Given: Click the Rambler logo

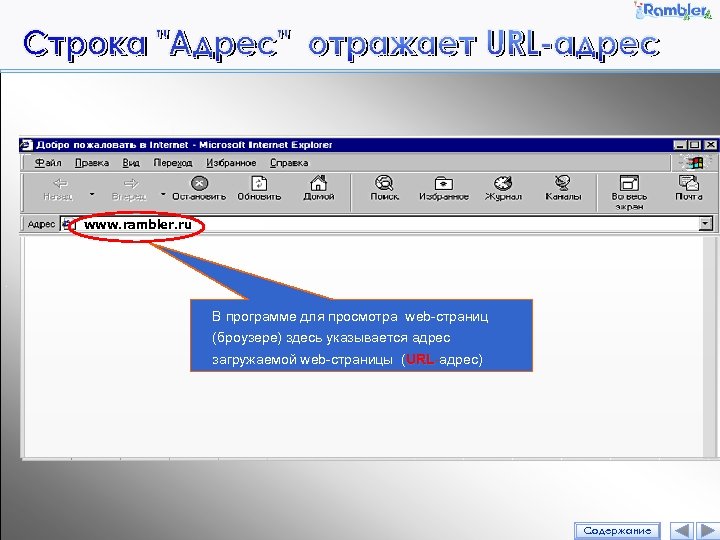Looking at the screenshot, I should click(x=673, y=11).
